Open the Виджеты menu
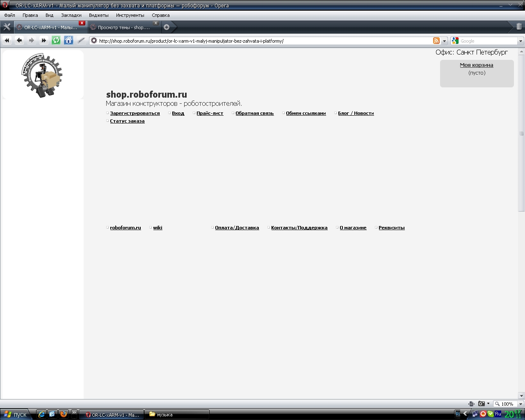Image resolution: width=525 pixels, height=420 pixels. click(x=99, y=15)
